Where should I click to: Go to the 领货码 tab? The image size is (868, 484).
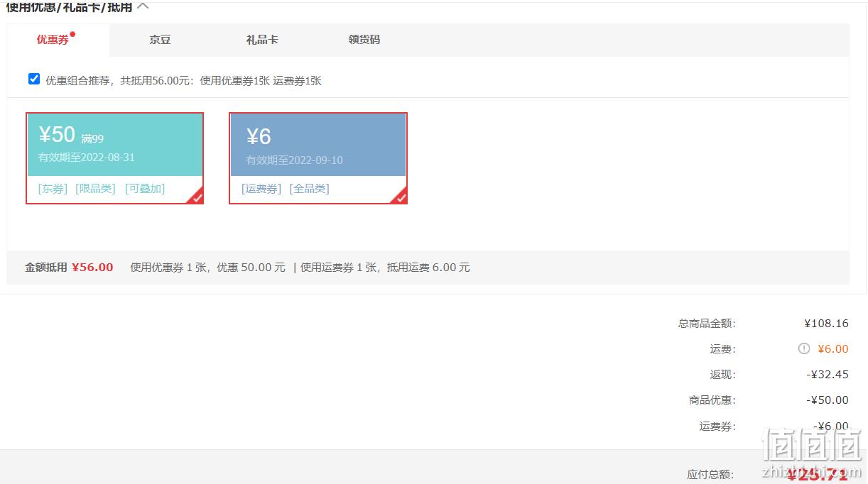[x=364, y=40]
